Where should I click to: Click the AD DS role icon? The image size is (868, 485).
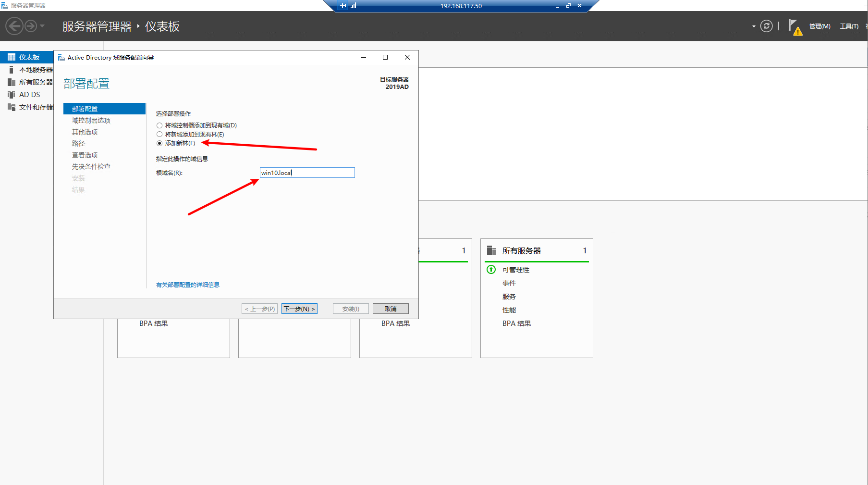tap(12, 95)
